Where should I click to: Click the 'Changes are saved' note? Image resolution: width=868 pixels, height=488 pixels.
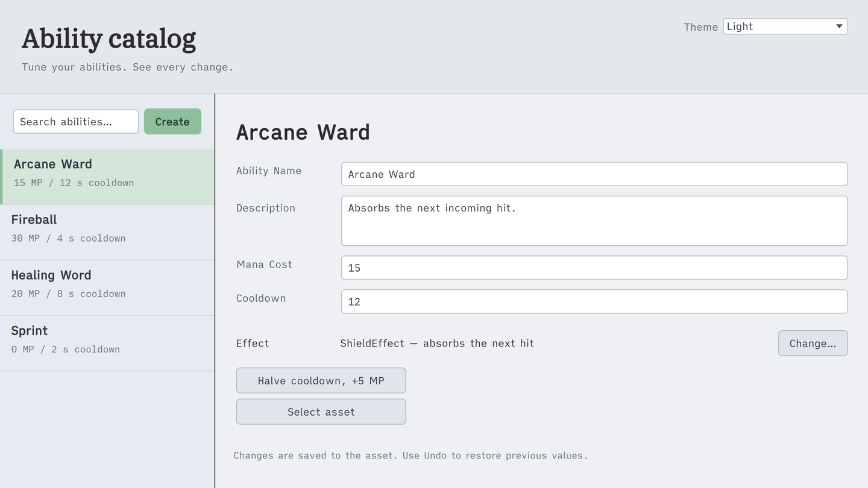point(410,455)
